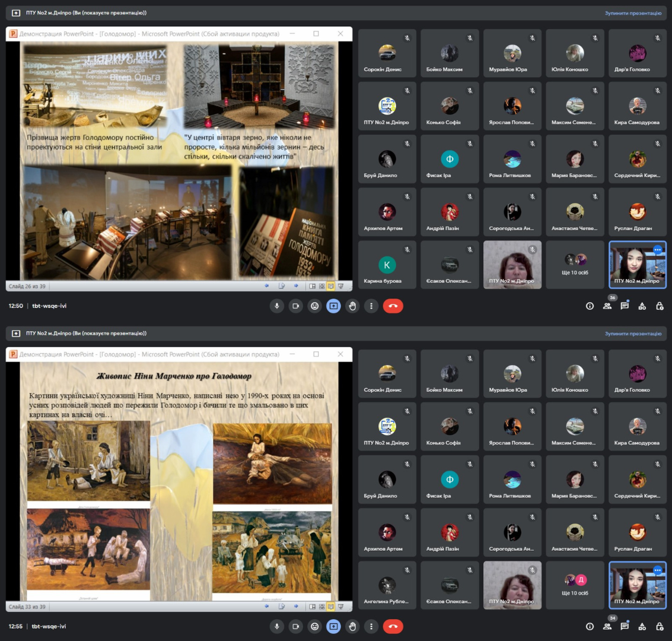
Task: Go to previous slide from slide 26
Action: point(266,286)
